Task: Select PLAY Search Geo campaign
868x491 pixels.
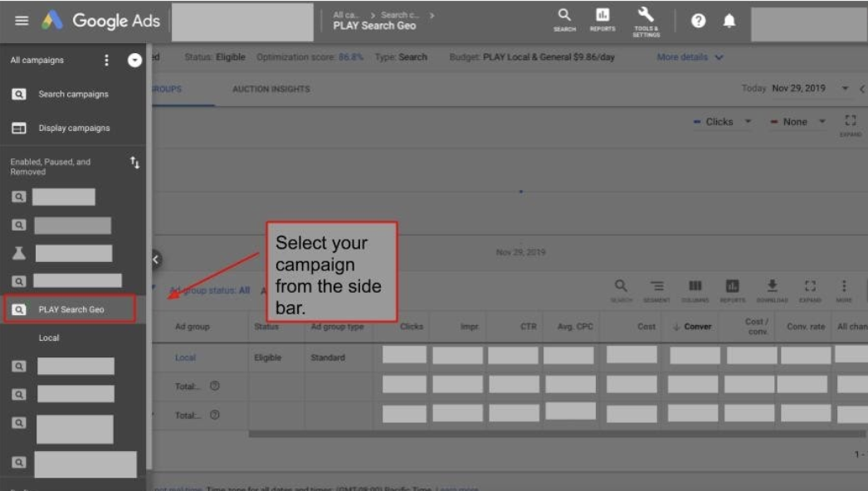Action: pyautogui.click(x=70, y=309)
